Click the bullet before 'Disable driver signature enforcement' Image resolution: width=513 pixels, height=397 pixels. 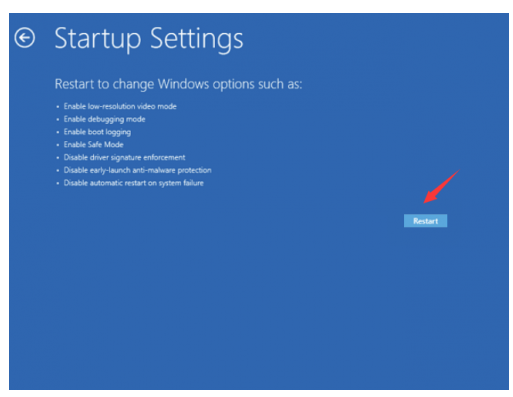click(58, 158)
